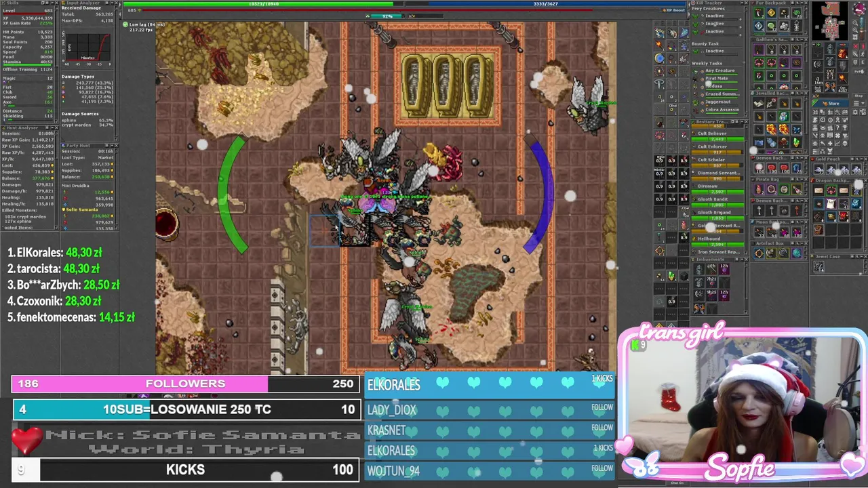Click the helmet equipment slot
Image resolution: width=868 pixels, height=488 pixels.
831,49
